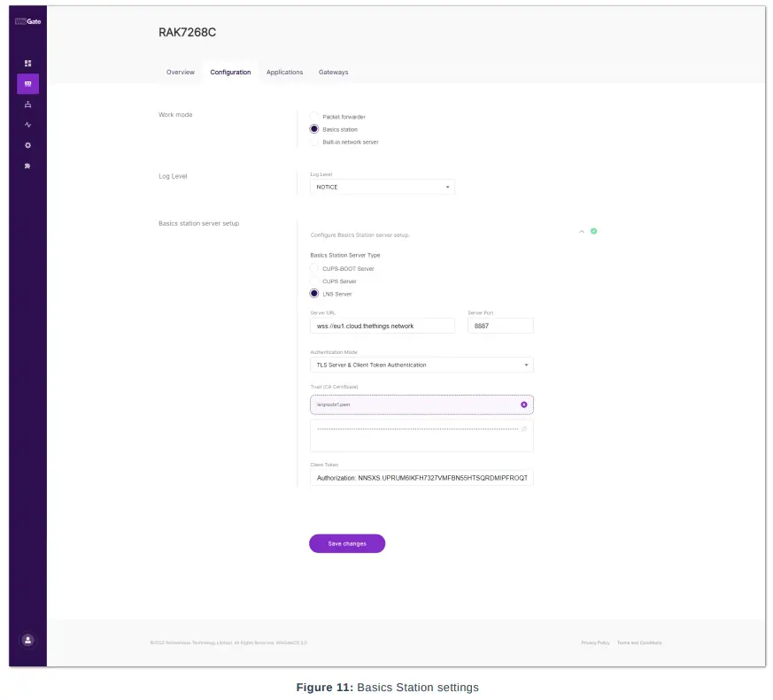Open the Diagnostics waveform icon in sidebar
Screen dimensions: 773x700
pos(27,125)
